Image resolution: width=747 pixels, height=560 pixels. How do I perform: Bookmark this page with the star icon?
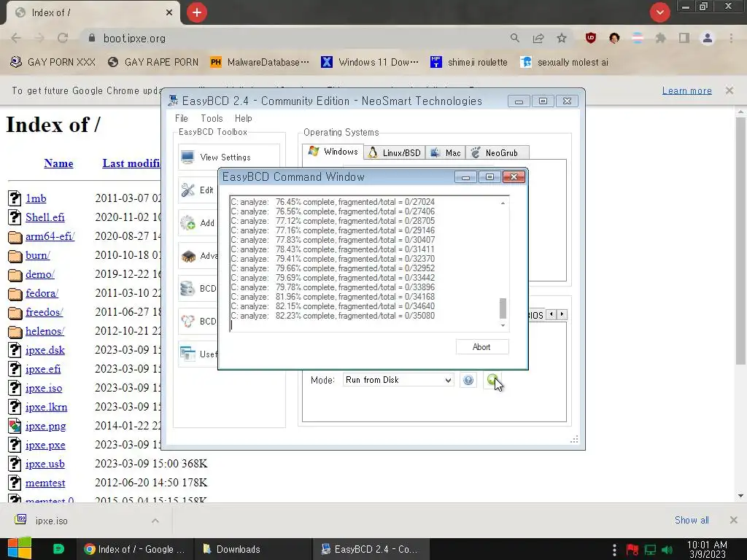pos(562,38)
